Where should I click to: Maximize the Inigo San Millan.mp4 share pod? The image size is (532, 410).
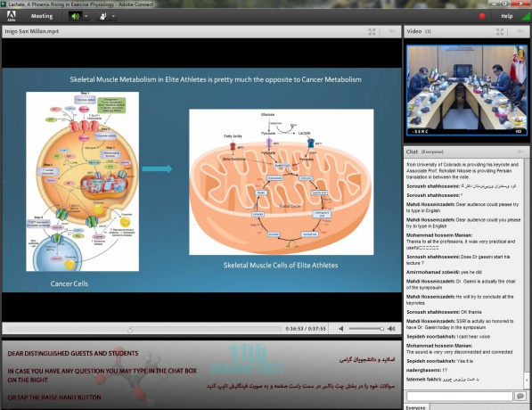pos(372,31)
